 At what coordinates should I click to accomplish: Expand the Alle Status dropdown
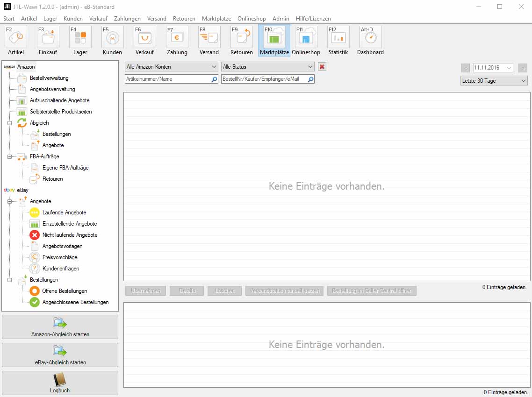point(267,67)
